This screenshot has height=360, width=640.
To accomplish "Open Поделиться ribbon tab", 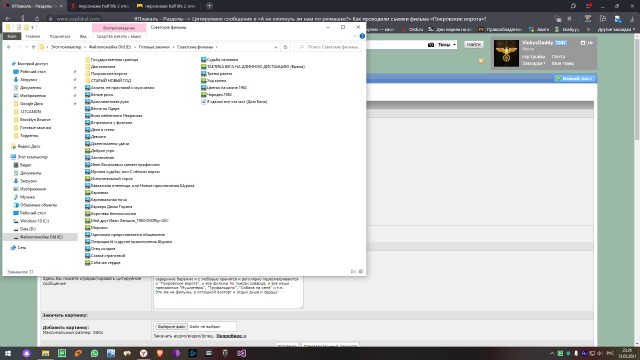I will [60, 36].
